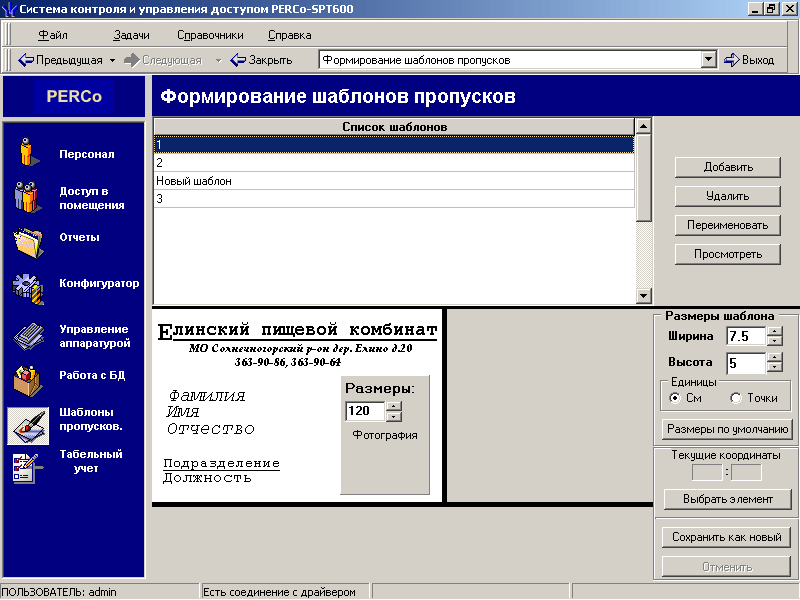Click the Выход exit arrow icon
The height and width of the screenshot is (600, 800).
pyautogui.click(x=732, y=60)
